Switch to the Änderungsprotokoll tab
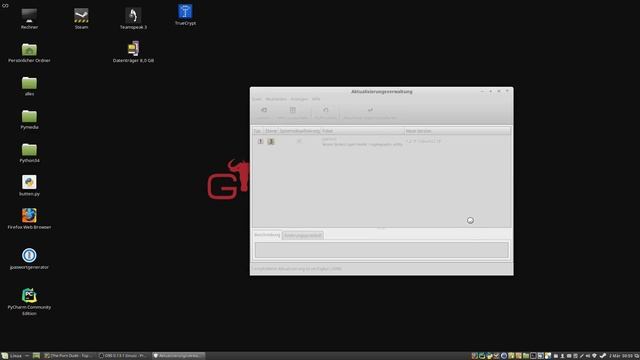Image resolution: width=640 pixels, height=360 pixels. click(x=303, y=236)
